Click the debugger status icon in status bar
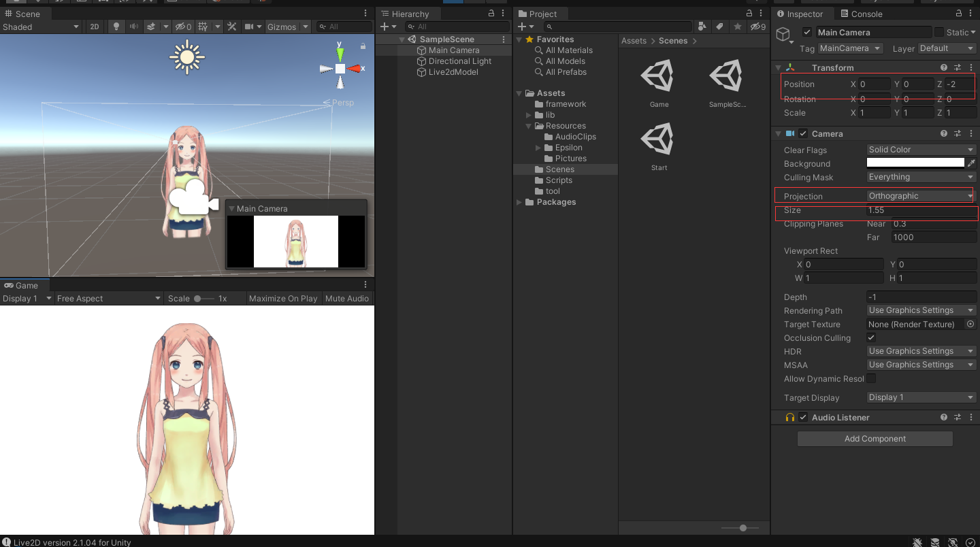Image resolution: width=980 pixels, height=547 pixels. click(917, 542)
